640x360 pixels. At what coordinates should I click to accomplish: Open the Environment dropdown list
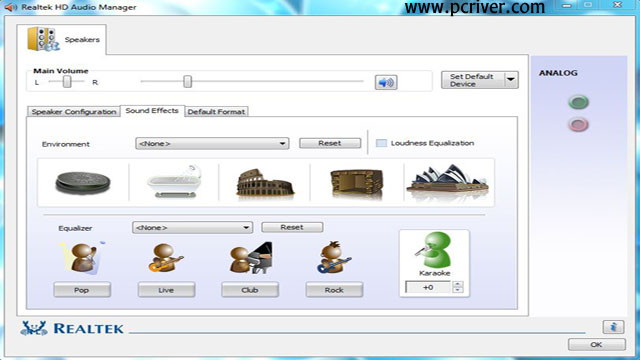tap(212, 144)
